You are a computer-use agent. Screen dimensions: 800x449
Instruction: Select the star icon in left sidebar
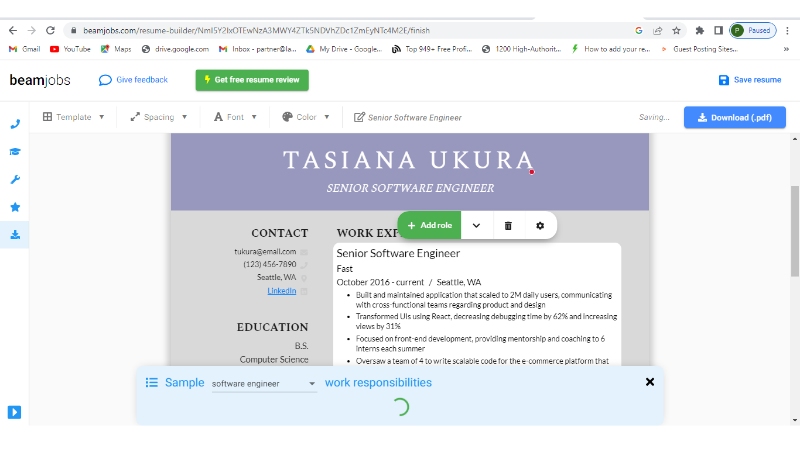15,207
